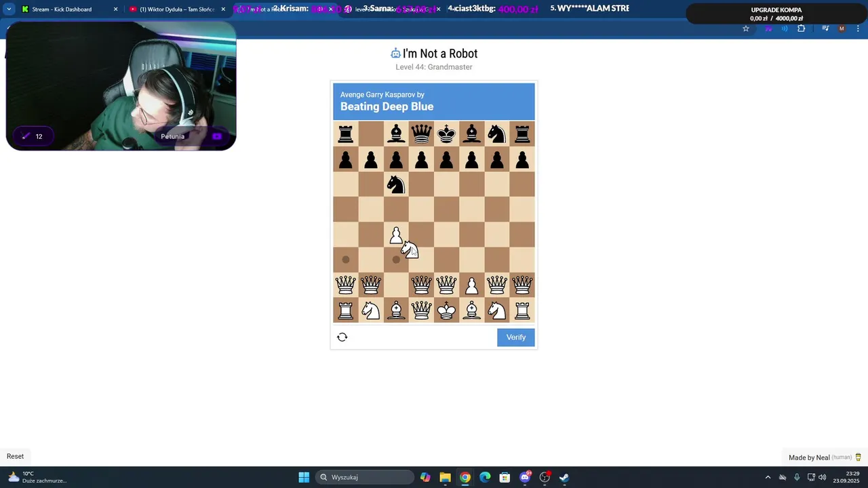
Task: Open Microsoft Store from the taskbar
Action: [x=505, y=477]
